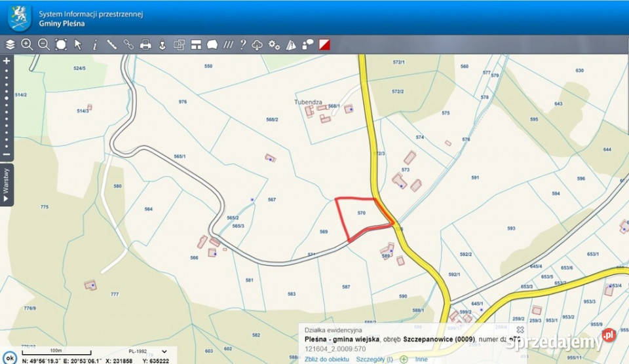
Task: Click a level on the vertical zoom slider
Action: pyautogui.click(x=7, y=98)
